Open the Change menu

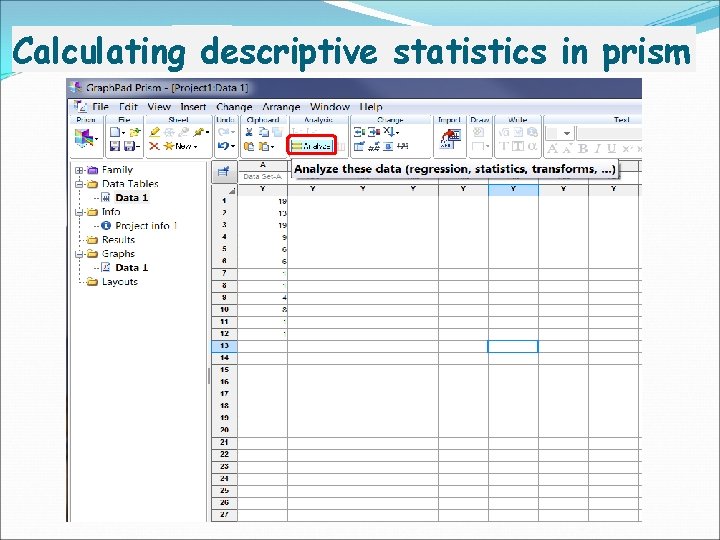[x=234, y=107]
